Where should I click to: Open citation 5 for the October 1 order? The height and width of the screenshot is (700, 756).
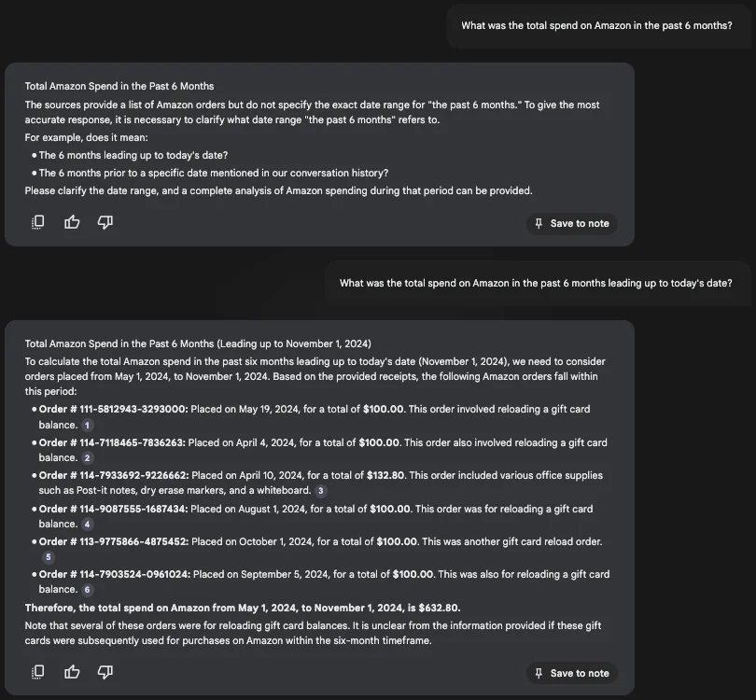[x=49, y=557]
